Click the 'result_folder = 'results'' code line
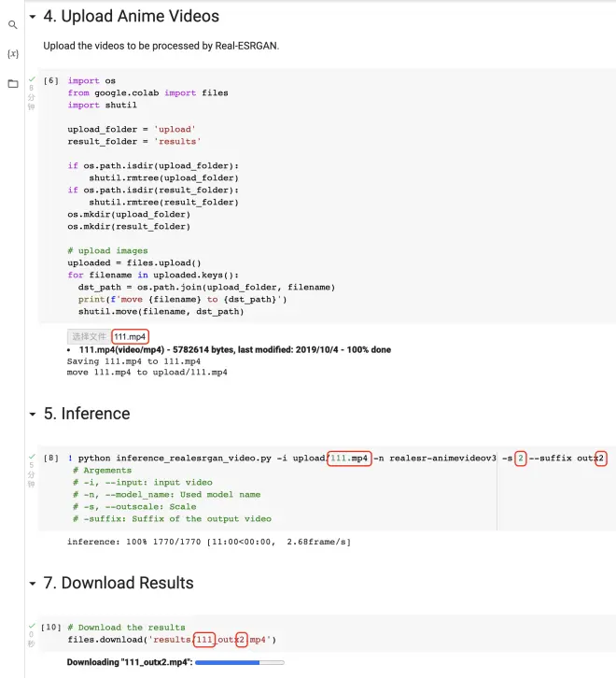Viewport: 616px width, 678px height. click(x=134, y=141)
